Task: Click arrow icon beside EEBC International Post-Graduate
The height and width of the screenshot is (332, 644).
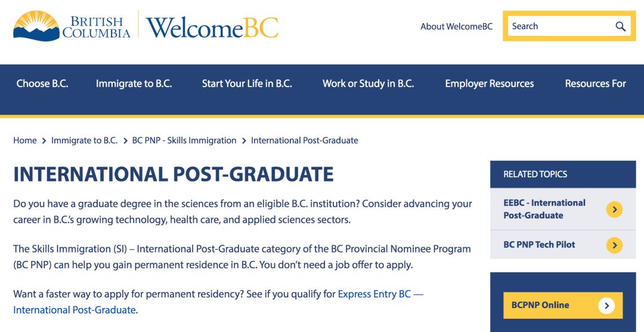Action: point(614,210)
